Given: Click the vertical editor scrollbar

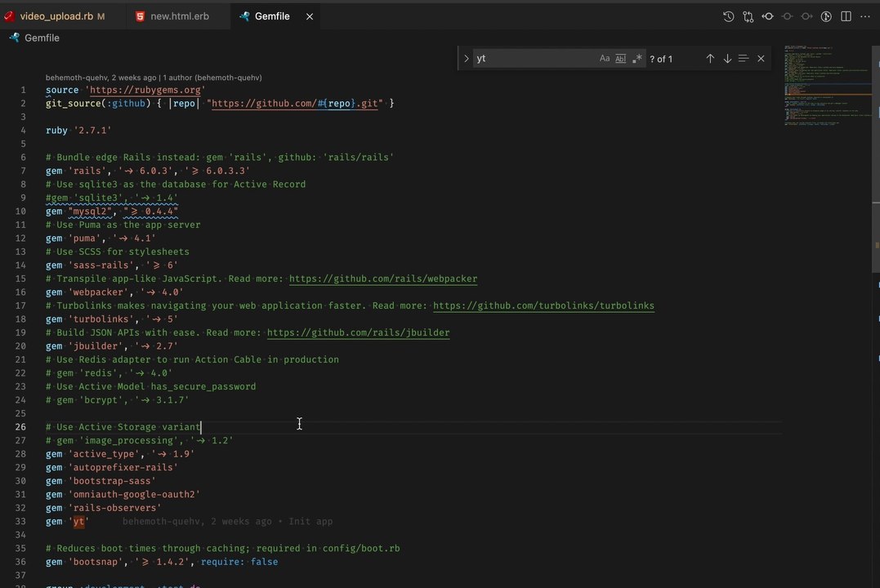Looking at the screenshot, I should (876, 160).
